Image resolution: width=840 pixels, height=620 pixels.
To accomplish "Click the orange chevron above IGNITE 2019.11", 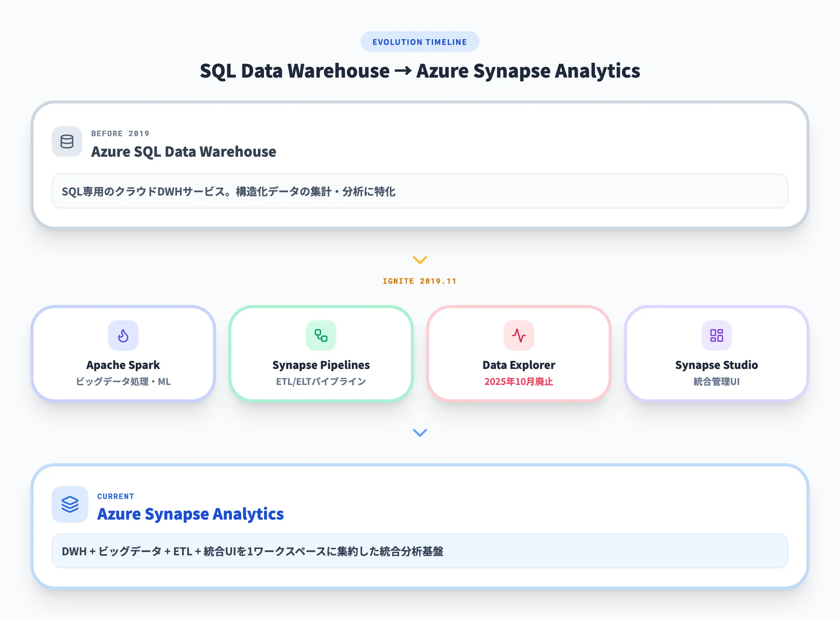I will [420, 260].
